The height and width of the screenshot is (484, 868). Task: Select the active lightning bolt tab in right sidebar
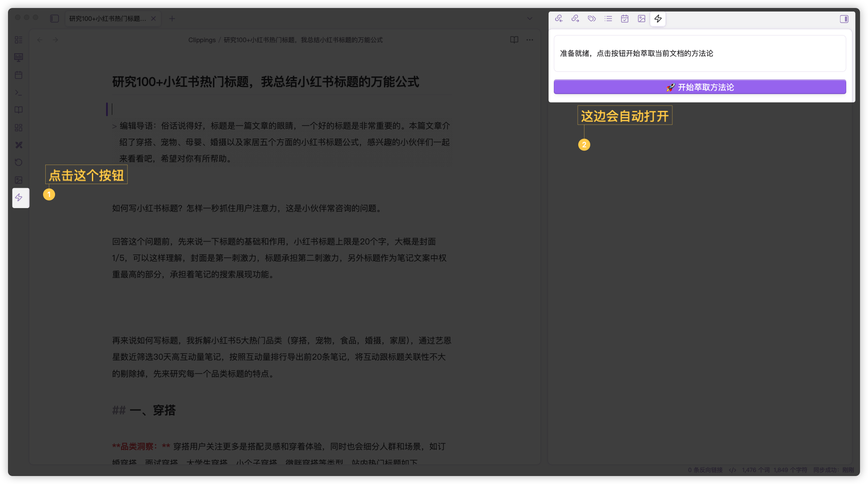point(658,19)
